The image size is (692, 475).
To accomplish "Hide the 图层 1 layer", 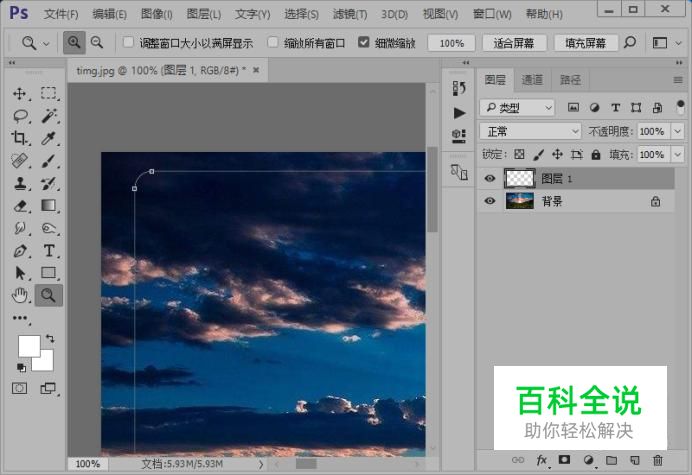I will coord(489,178).
